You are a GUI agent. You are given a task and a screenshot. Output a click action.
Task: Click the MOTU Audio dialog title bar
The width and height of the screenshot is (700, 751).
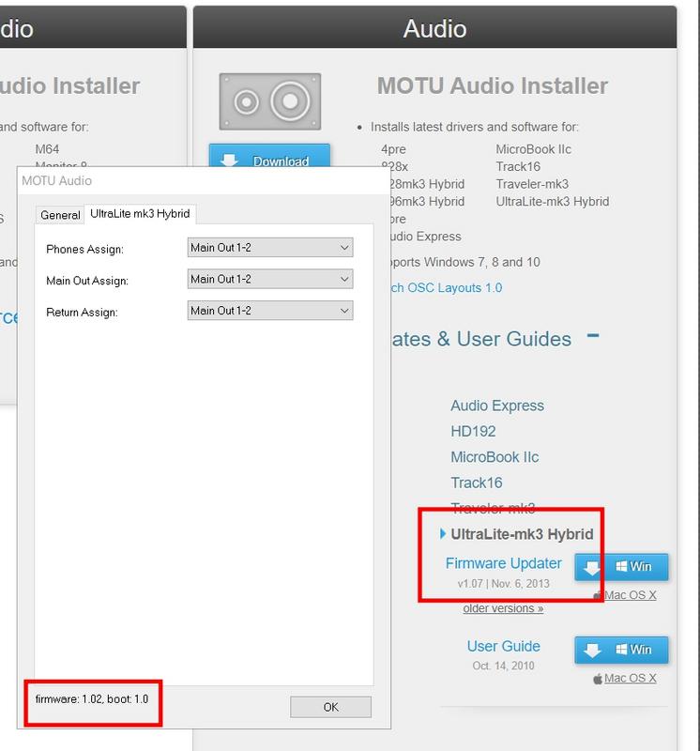point(204,180)
